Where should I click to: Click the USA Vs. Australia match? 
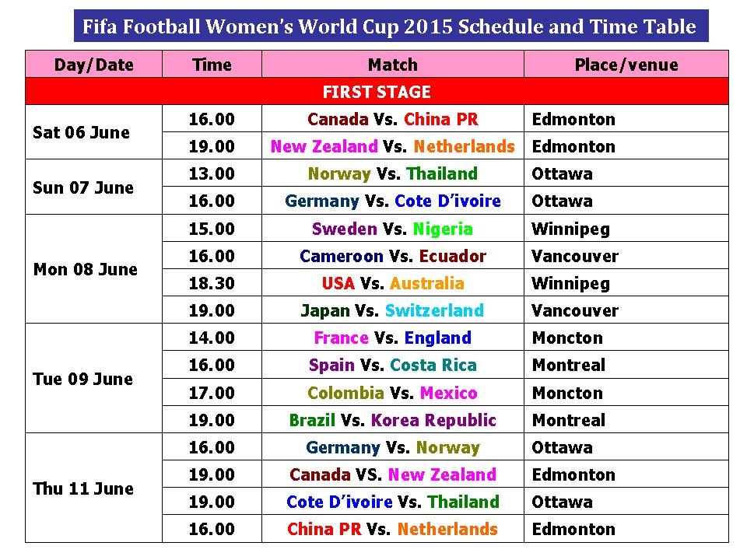click(392, 283)
